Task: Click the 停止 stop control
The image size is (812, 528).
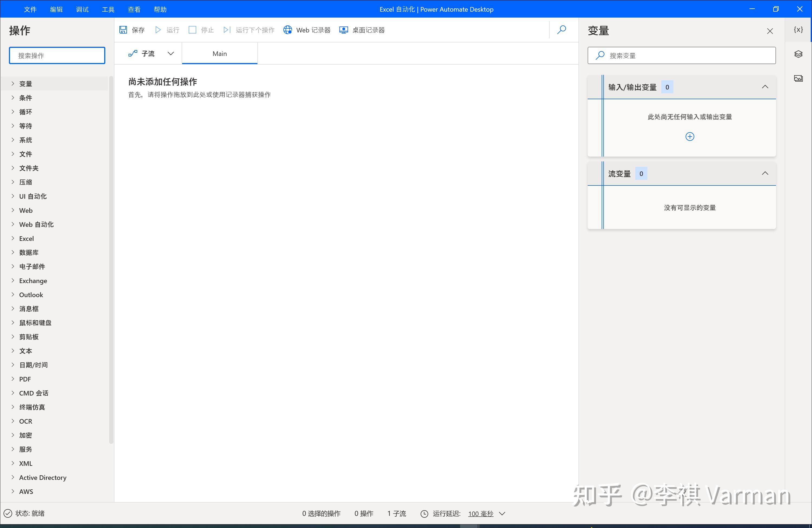Action: click(x=193, y=30)
